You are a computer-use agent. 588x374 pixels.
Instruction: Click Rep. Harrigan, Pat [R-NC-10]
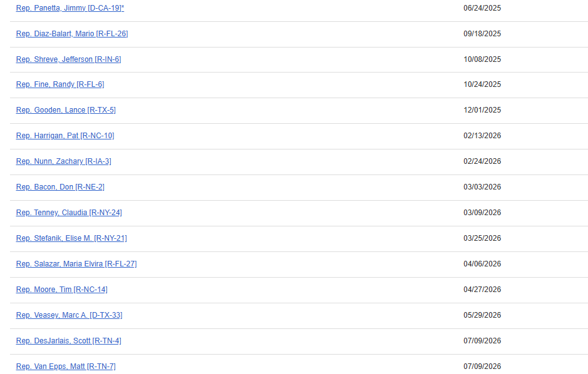point(65,136)
